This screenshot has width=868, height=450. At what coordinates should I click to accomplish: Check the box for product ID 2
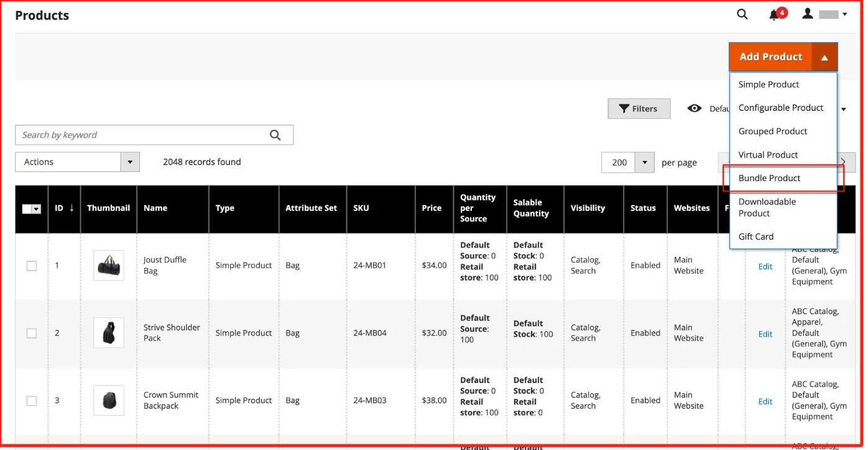pos(32,334)
